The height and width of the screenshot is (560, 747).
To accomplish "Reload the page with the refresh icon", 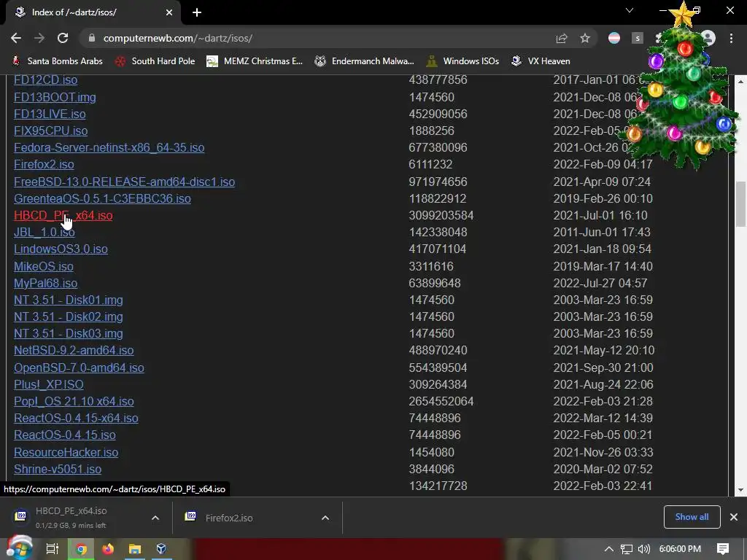I will tap(63, 38).
